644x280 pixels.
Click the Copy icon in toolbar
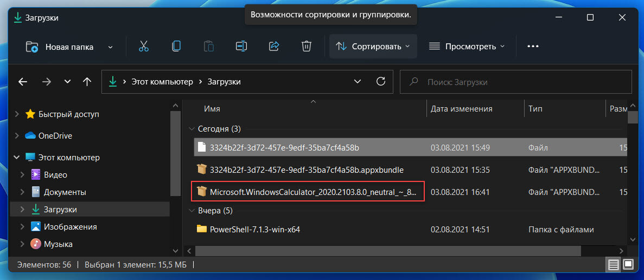click(176, 47)
